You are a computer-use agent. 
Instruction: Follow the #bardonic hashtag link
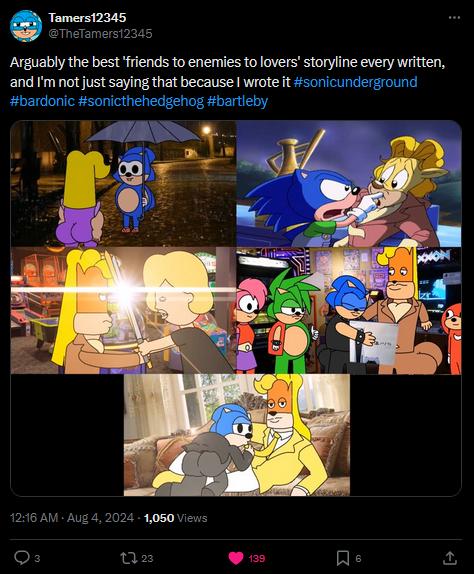pos(42,101)
